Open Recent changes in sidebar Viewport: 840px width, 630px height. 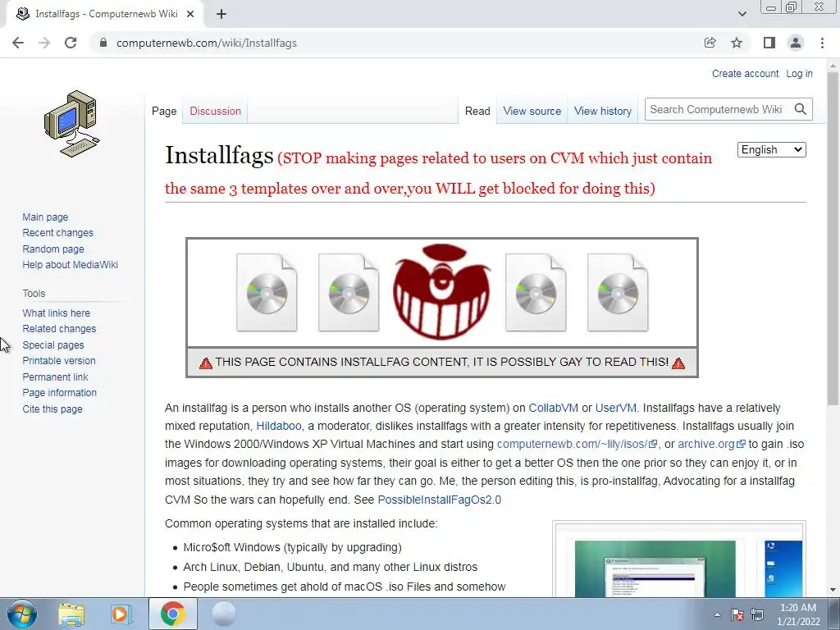(58, 232)
